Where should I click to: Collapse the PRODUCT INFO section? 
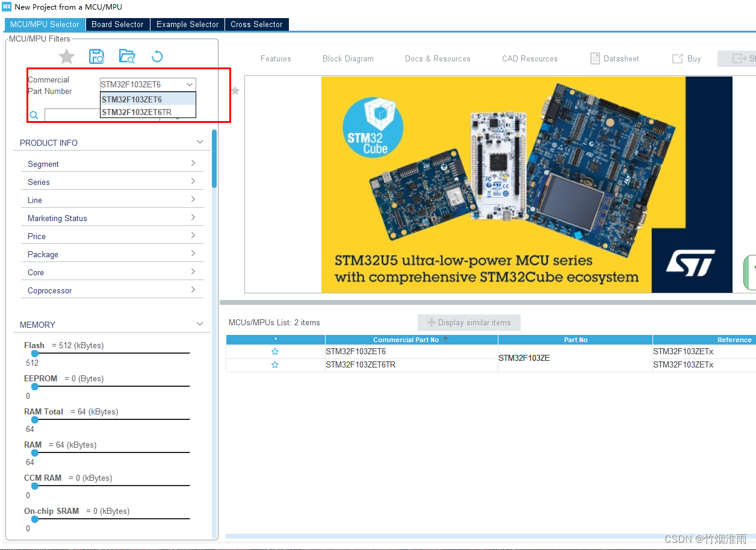200,142
